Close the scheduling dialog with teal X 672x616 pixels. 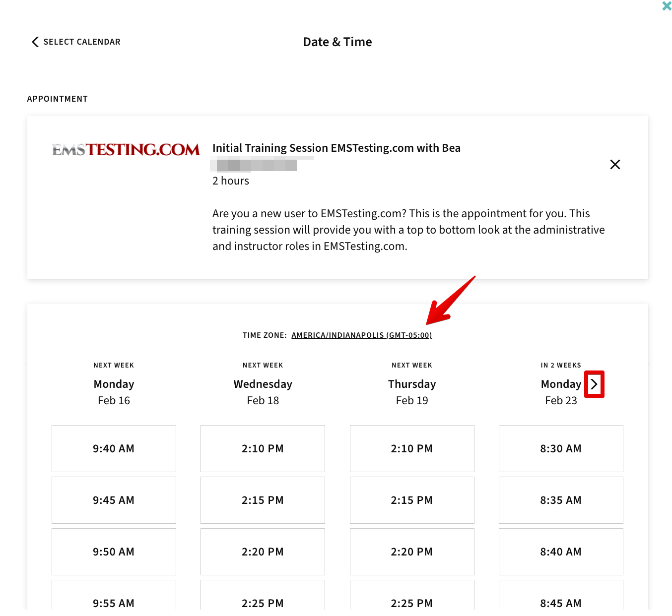667,6
